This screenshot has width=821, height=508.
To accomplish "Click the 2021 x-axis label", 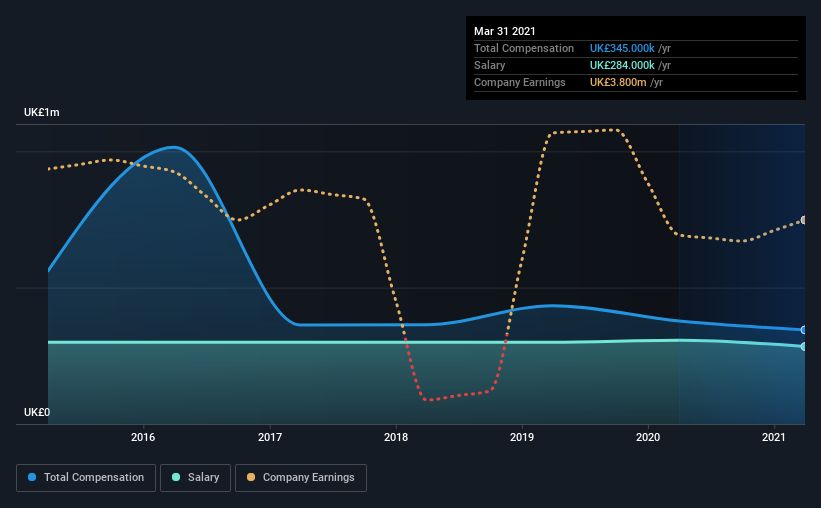I will (x=774, y=437).
